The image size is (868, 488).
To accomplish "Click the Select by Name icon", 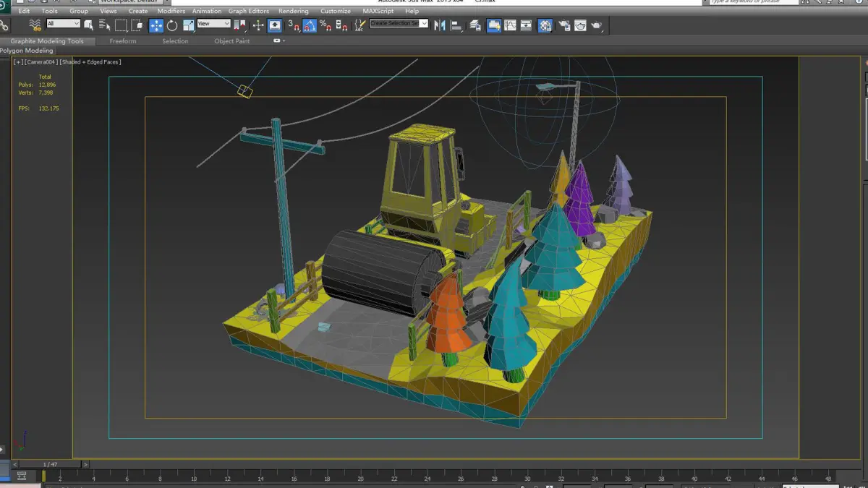I will pyautogui.click(x=105, y=26).
